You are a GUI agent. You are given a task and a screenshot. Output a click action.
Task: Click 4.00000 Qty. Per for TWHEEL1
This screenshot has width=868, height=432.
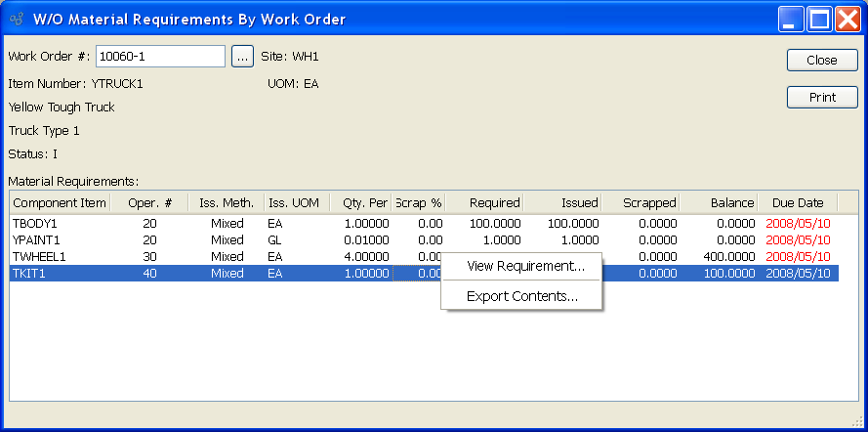point(366,257)
